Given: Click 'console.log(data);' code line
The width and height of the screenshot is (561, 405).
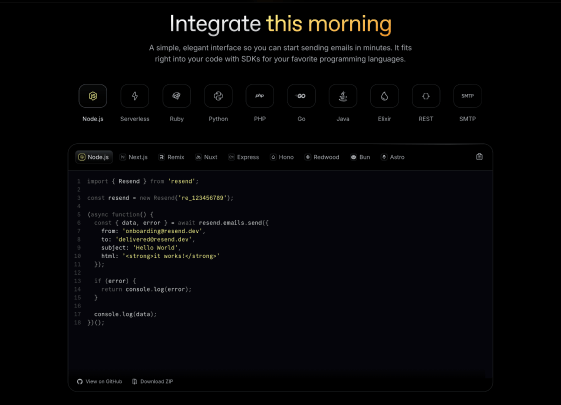Looking at the screenshot, I should click(x=125, y=314).
